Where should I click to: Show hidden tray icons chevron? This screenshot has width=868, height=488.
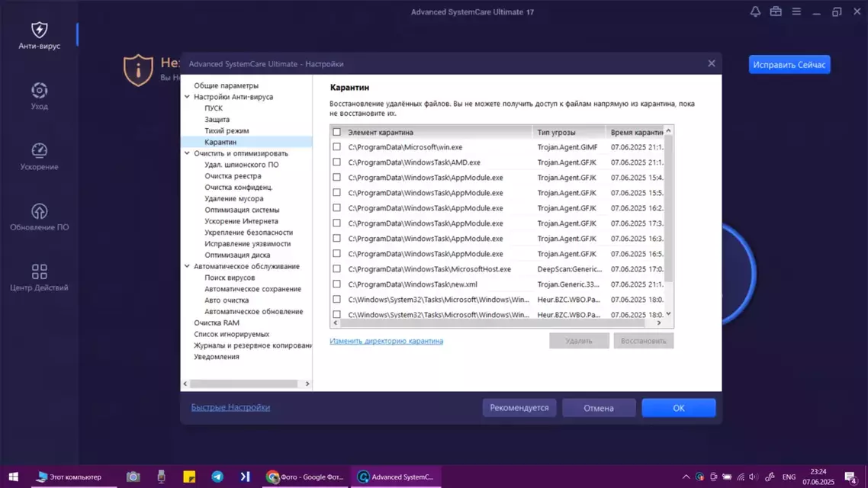coord(686,477)
